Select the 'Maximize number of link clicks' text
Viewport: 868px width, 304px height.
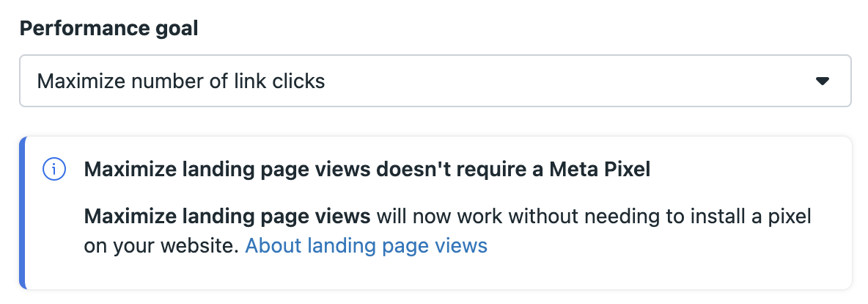coord(181,81)
